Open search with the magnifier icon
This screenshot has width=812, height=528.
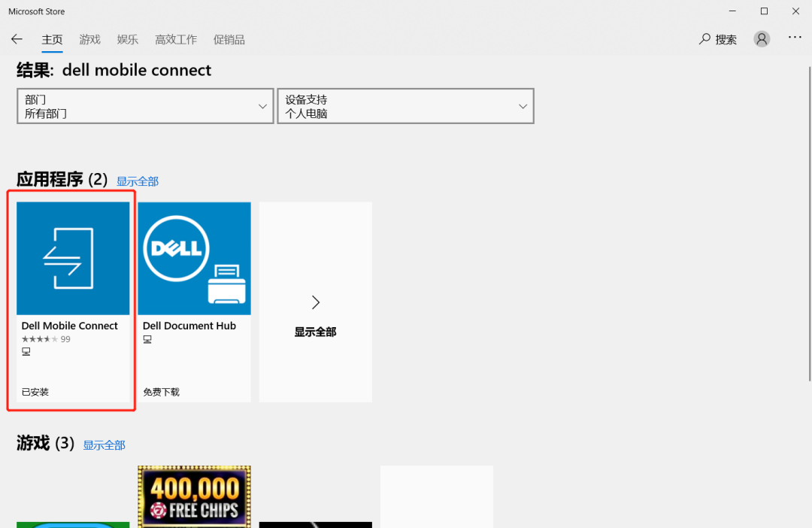[704, 39]
